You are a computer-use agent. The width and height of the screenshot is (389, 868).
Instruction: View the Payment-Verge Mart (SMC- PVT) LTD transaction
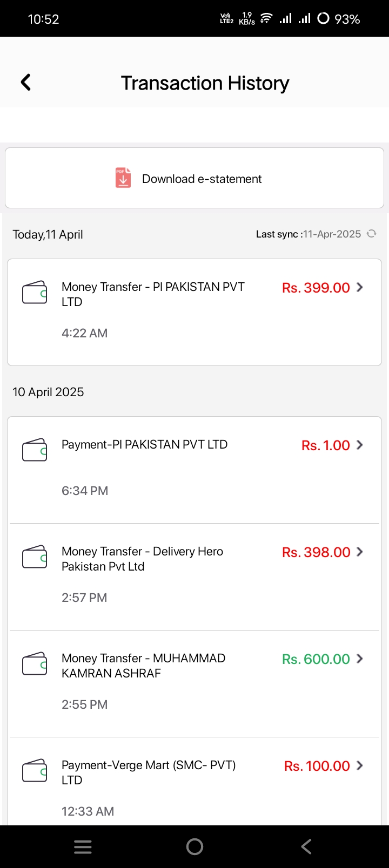[194, 781]
